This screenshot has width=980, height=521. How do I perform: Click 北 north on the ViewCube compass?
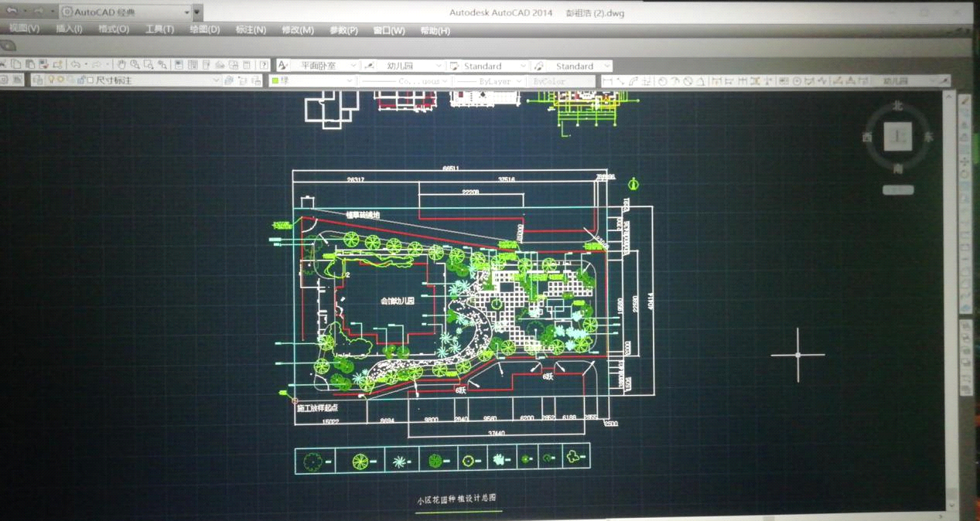[x=898, y=106]
